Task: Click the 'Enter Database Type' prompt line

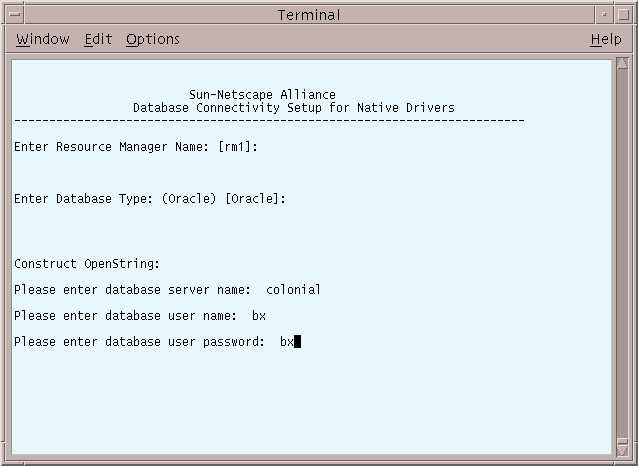Action: pos(150,199)
